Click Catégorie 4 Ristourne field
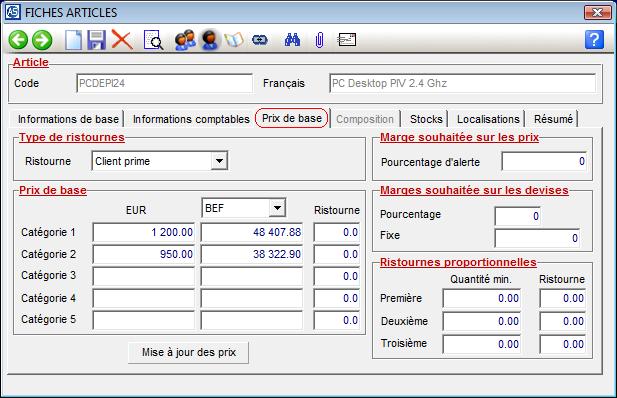 (336, 298)
